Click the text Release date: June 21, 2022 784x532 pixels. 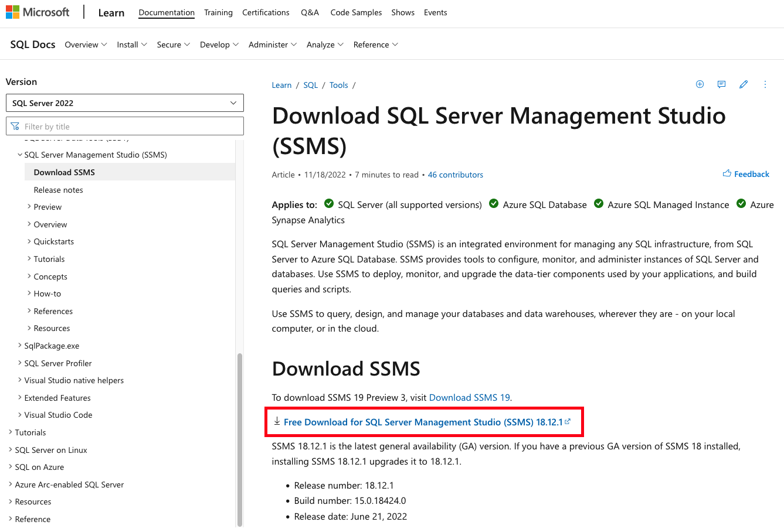351,516
